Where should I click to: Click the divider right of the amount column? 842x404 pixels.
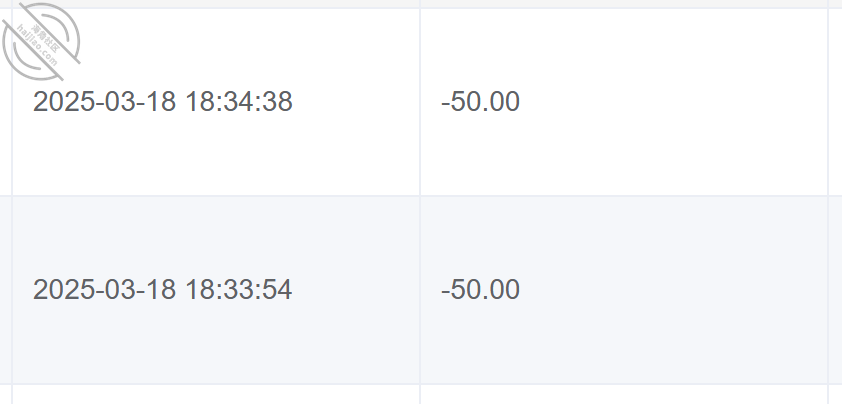click(x=828, y=202)
